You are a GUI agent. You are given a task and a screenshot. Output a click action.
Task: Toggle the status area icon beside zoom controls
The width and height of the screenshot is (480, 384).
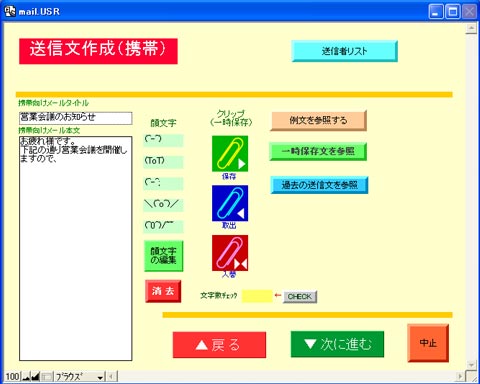[x=47, y=377]
